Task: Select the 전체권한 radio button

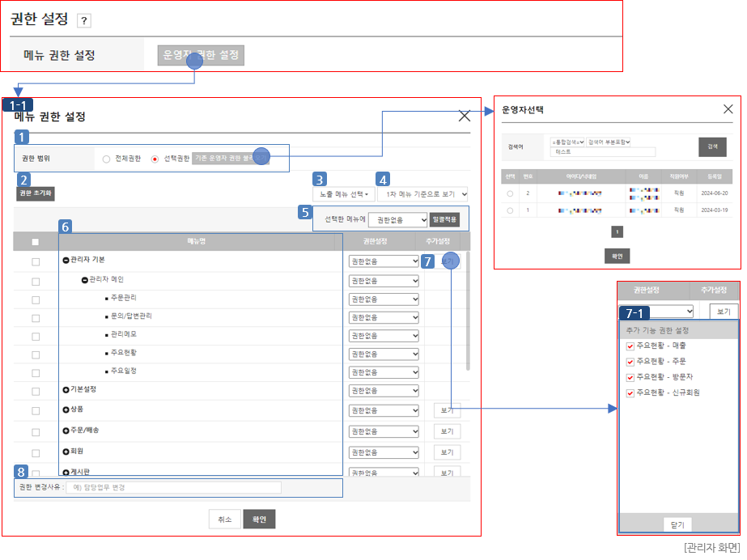Action: pyautogui.click(x=107, y=159)
